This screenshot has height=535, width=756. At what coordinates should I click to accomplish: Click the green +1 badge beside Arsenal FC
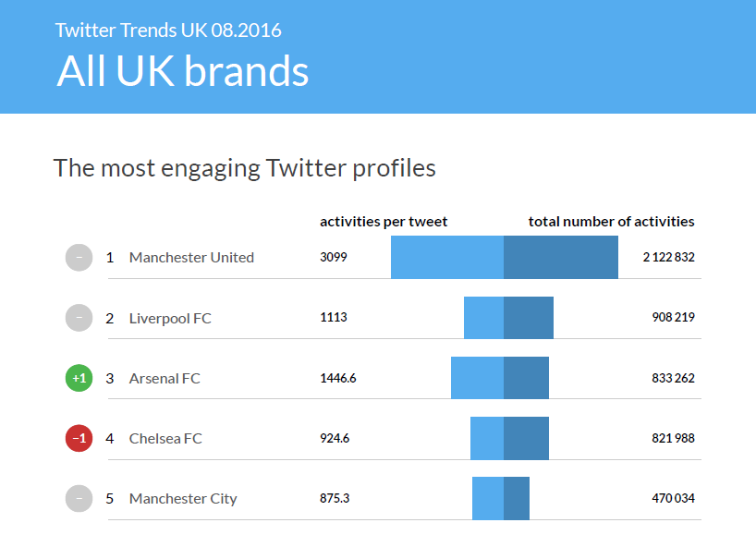coord(79,378)
